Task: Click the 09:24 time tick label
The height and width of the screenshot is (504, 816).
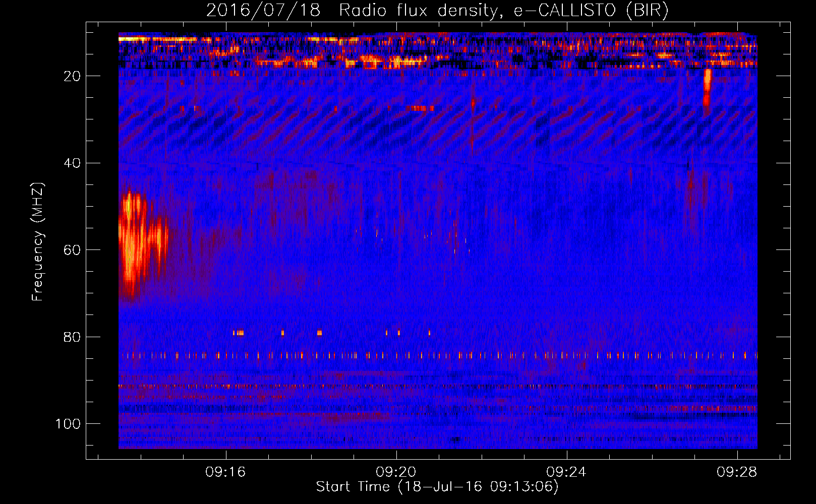Action: click(566, 472)
